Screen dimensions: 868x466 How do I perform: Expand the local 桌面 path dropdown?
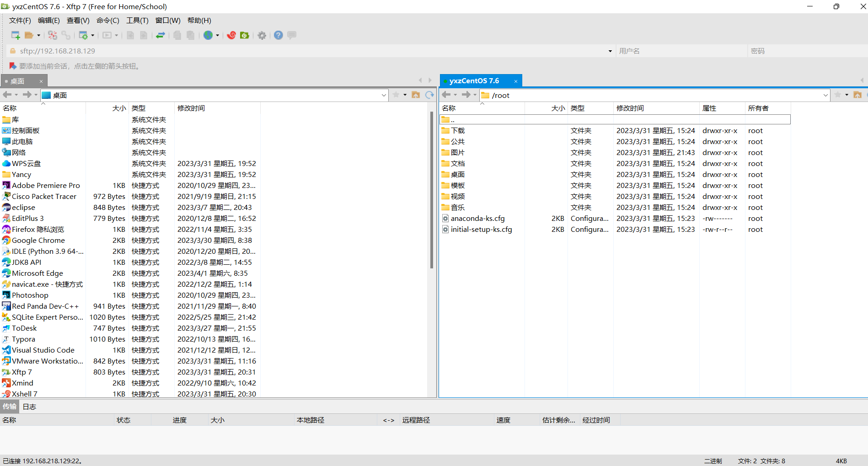click(384, 95)
